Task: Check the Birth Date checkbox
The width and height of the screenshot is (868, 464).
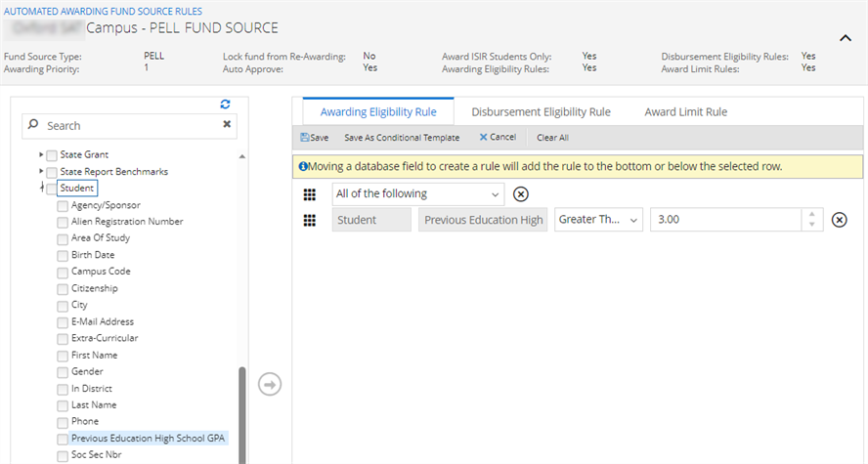Action: [63, 256]
